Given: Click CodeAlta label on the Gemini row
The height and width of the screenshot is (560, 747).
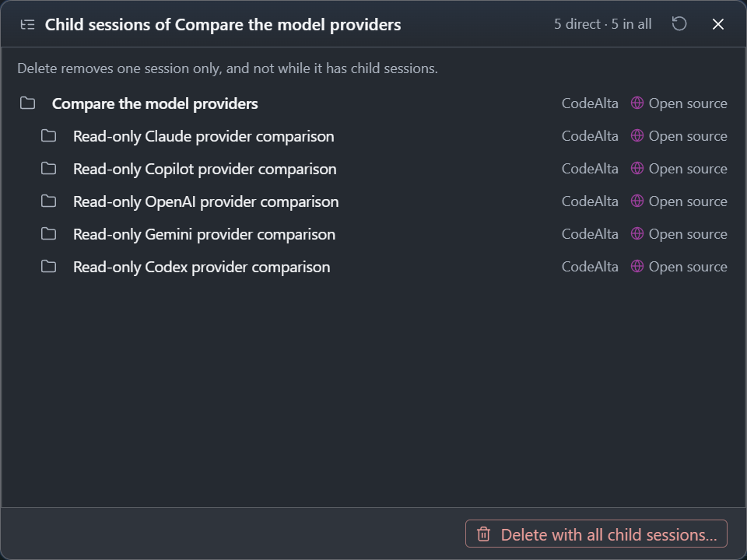Looking at the screenshot, I should point(590,234).
